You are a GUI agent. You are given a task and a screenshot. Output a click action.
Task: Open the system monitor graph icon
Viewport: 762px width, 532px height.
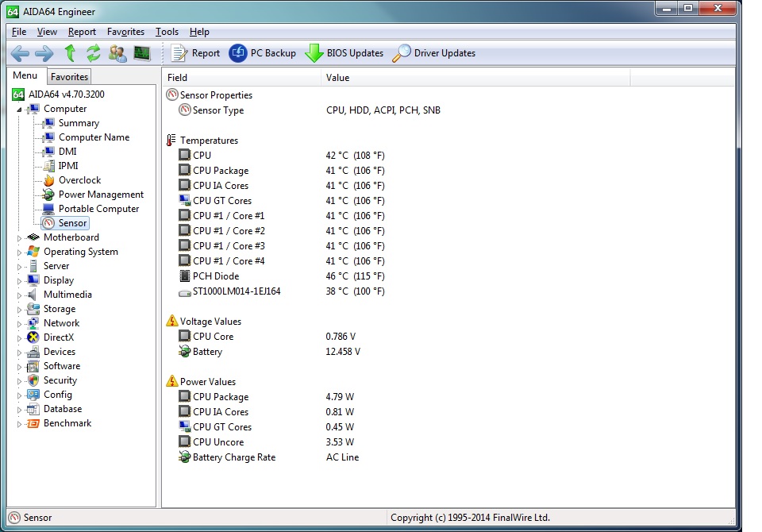142,53
